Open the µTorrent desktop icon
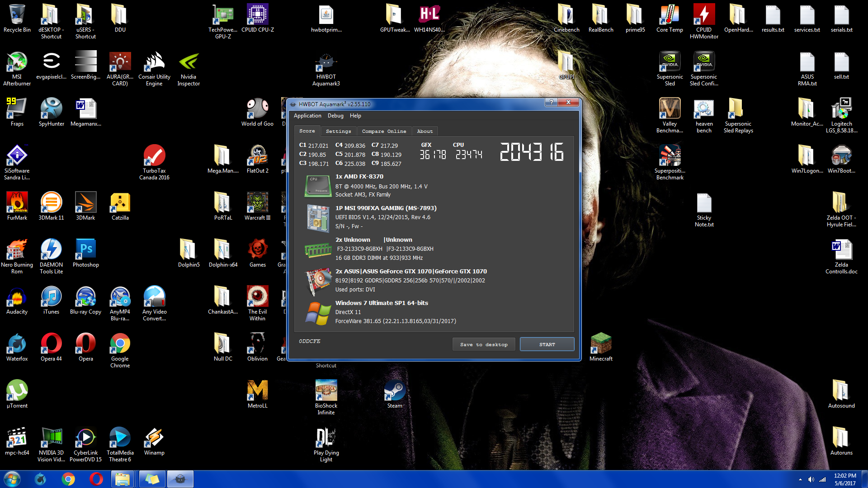Screen dimensions: 868x488 (17, 394)
